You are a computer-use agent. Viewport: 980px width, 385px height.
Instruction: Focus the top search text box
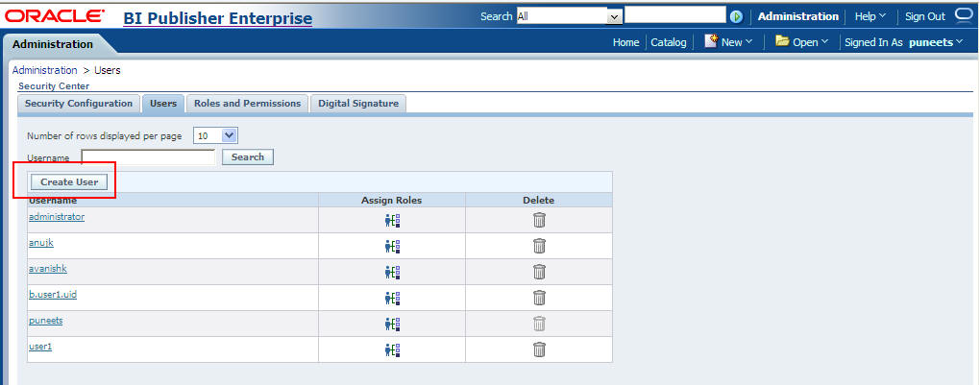[x=675, y=15]
